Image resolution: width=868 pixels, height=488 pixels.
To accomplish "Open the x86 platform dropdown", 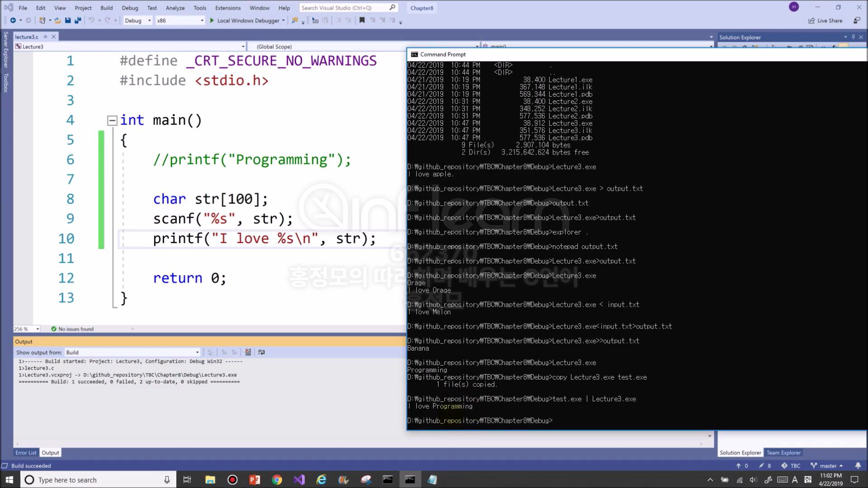I will pos(180,20).
